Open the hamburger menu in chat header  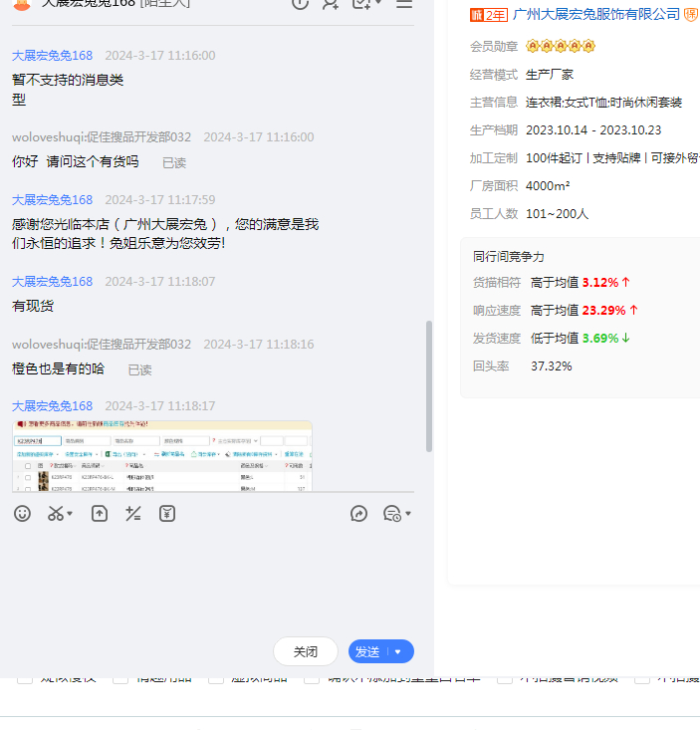coord(404,3)
